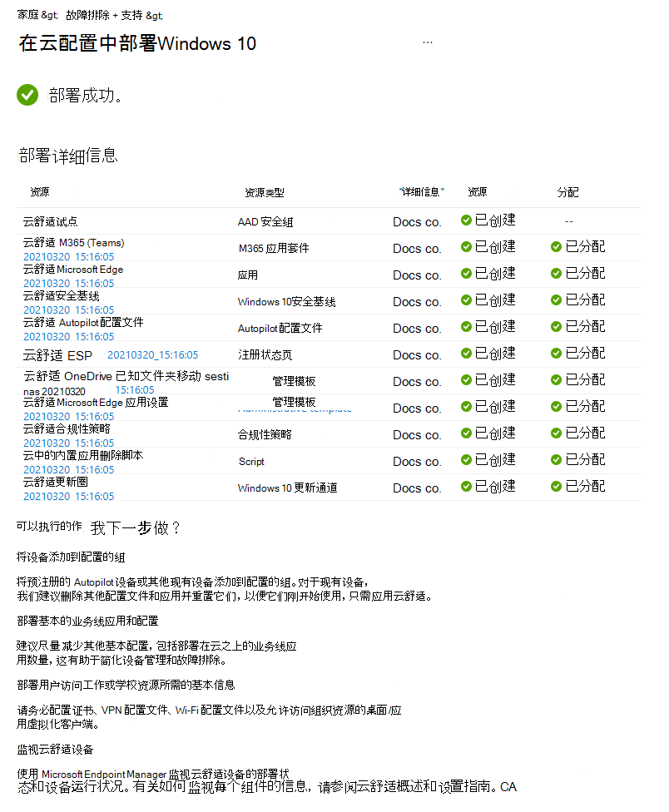Open 故障排除 + 支持 breadcrumb
The height and width of the screenshot is (812, 669).
104,15
